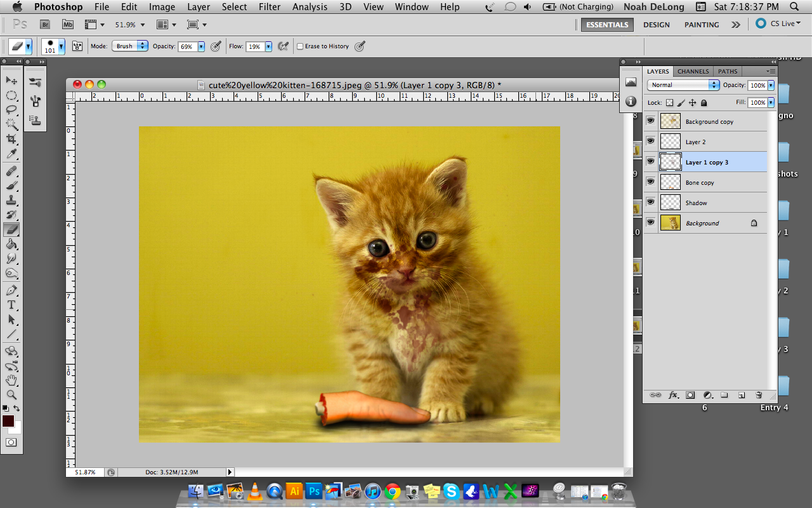The height and width of the screenshot is (508, 812).
Task: Delete layer using trash icon
Action: pyautogui.click(x=759, y=395)
